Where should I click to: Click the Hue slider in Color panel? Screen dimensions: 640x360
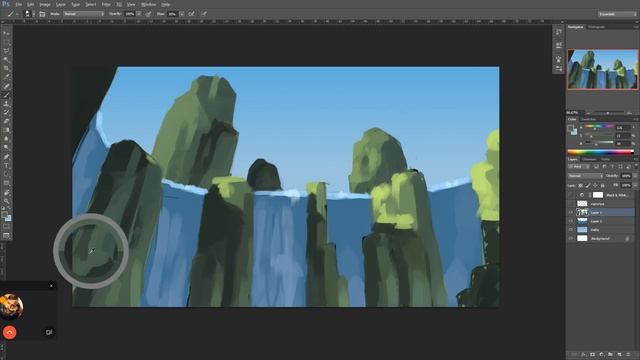(598, 127)
